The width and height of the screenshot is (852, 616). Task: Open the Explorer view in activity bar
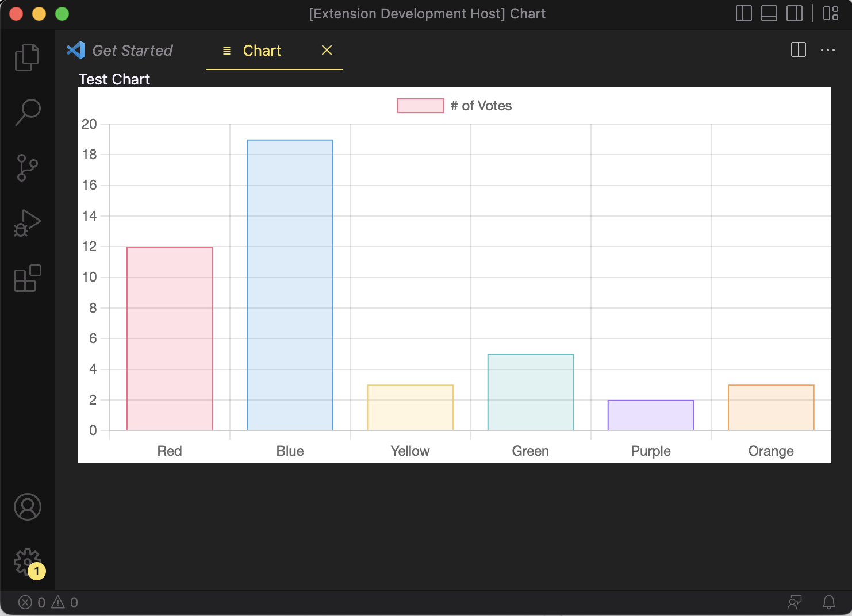tap(27, 57)
